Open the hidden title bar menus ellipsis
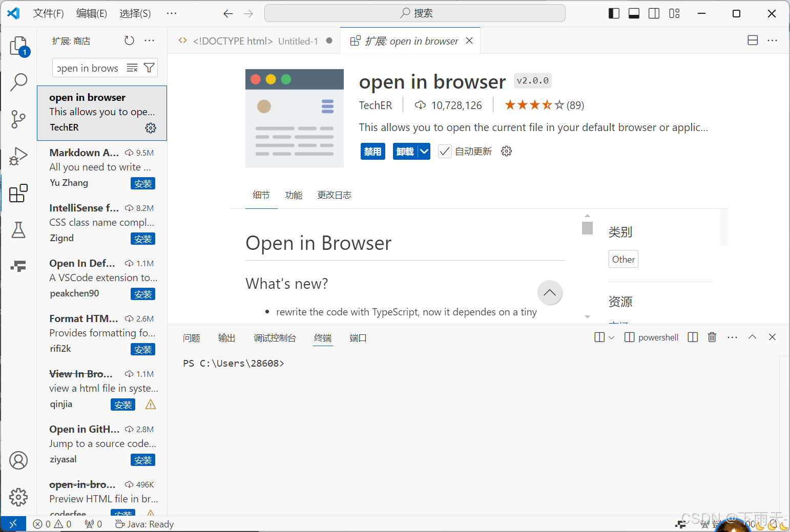 [172, 13]
